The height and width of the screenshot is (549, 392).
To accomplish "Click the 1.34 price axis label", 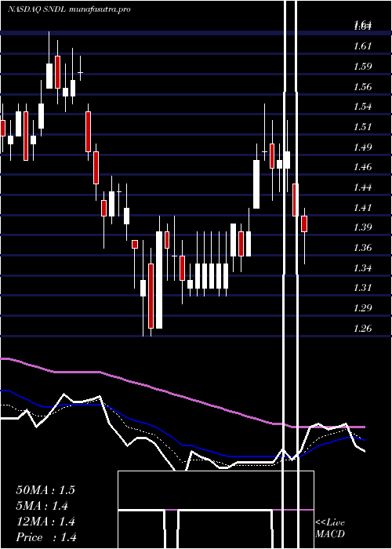I will [x=363, y=268].
